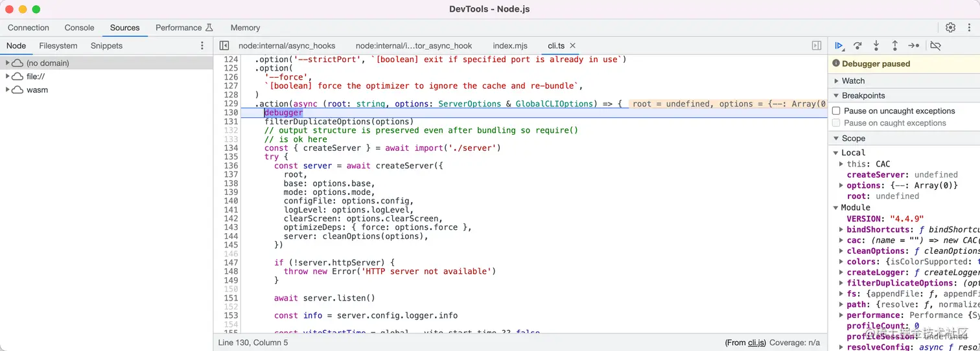Collapse the Local scope group
The width and height of the screenshot is (980, 351).
click(836, 153)
